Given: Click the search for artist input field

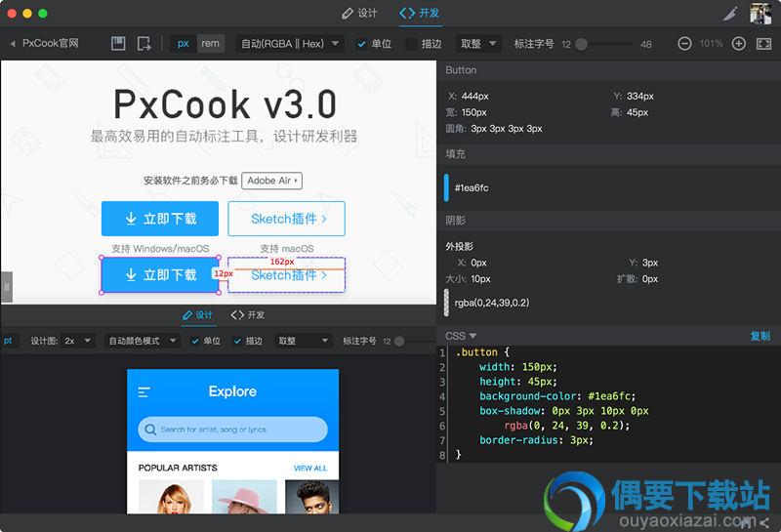Looking at the screenshot, I should pos(232,429).
